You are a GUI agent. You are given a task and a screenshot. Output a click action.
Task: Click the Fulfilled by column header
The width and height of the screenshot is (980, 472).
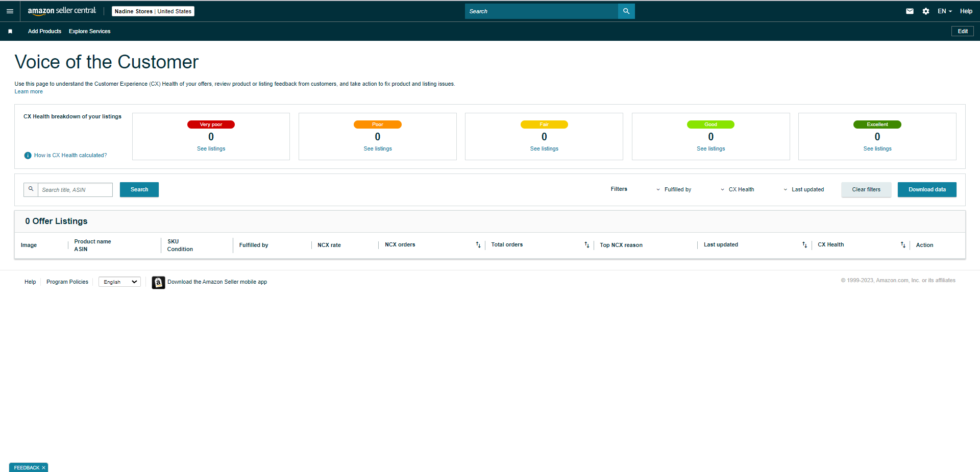(254, 245)
